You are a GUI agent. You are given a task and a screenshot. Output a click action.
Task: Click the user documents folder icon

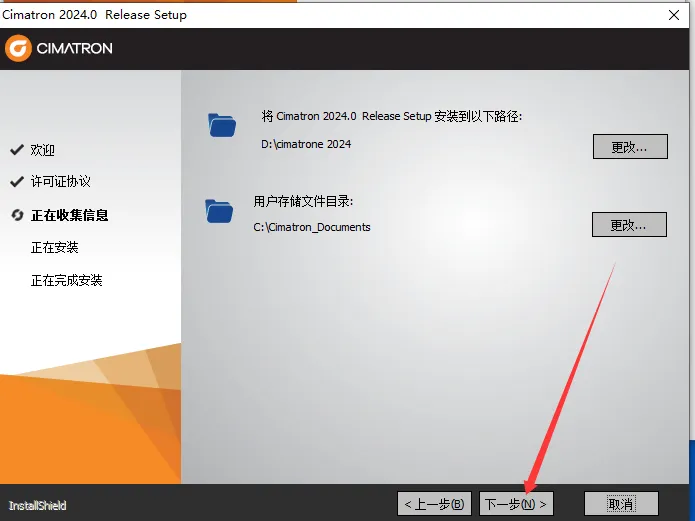pyautogui.click(x=219, y=211)
